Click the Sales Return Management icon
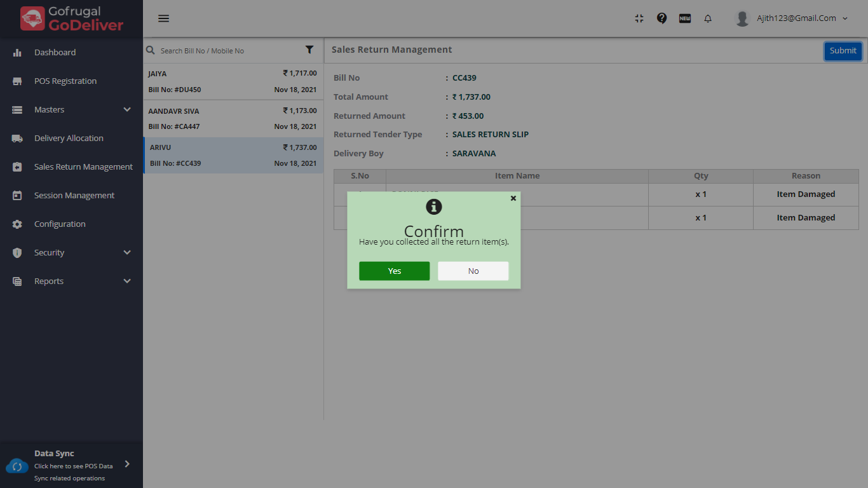This screenshot has height=488, width=868. coord(17,167)
